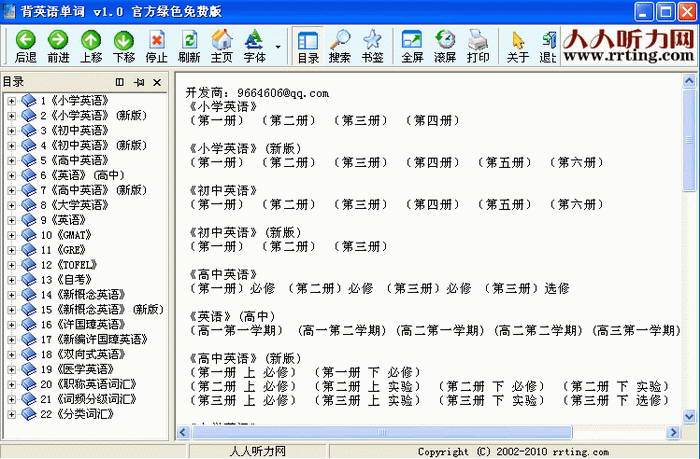Select tree item 11《GRE》
The width and height of the screenshot is (700, 459).
click(x=63, y=250)
